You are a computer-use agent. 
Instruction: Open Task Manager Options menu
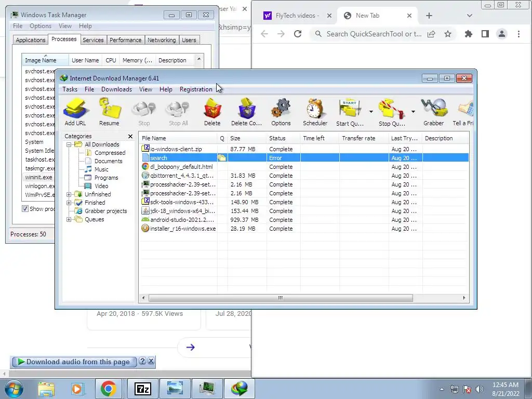click(41, 26)
